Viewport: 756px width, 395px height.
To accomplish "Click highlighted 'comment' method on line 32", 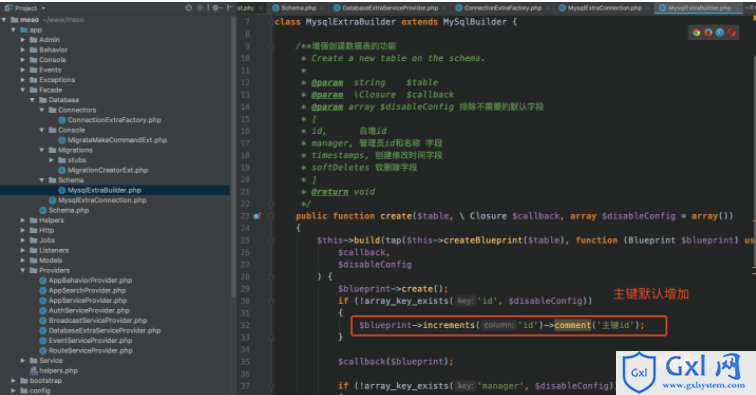I will click(572, 326).
